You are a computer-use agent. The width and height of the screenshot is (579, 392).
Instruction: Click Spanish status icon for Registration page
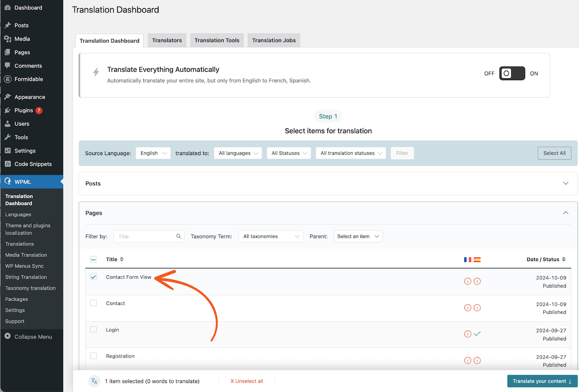477,360
